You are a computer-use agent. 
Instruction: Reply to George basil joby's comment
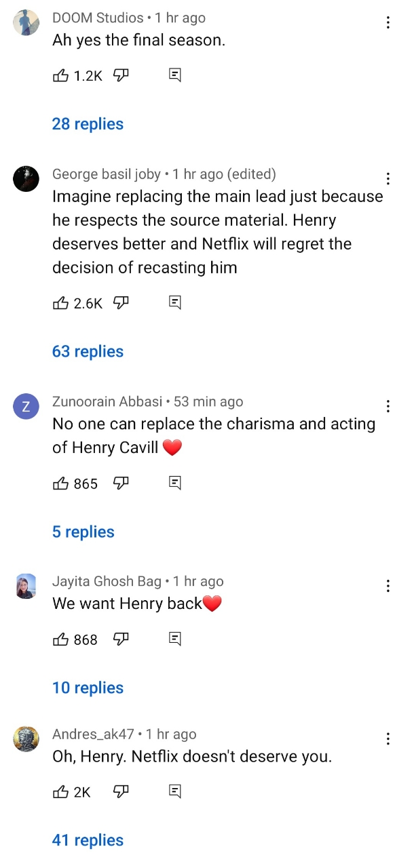tap(174, 303)
